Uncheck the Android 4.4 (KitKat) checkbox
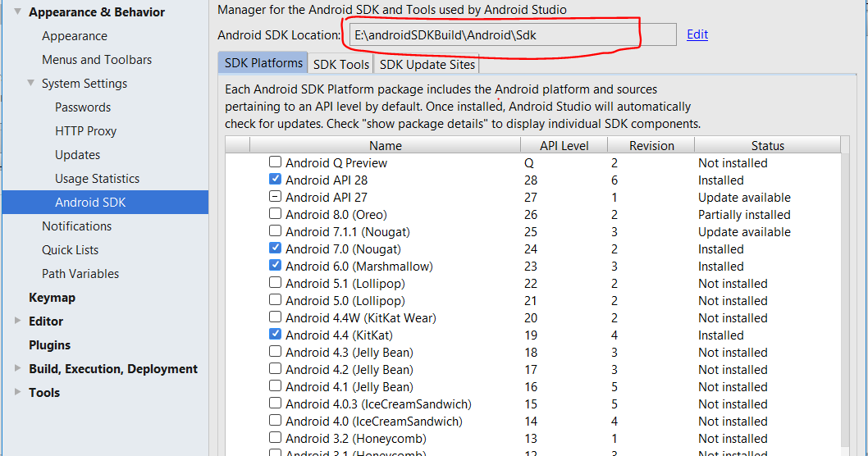868x456 pixels. pos(275,334)
